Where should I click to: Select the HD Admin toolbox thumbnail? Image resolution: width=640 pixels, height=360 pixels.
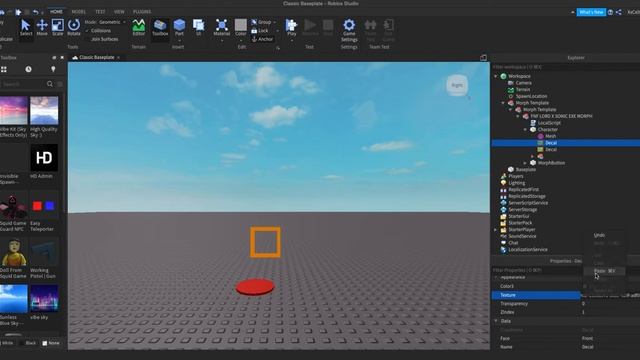44,158
